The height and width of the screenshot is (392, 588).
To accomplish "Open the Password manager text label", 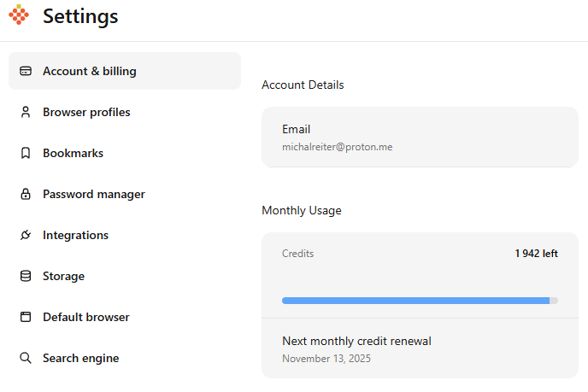I will 93,194.
